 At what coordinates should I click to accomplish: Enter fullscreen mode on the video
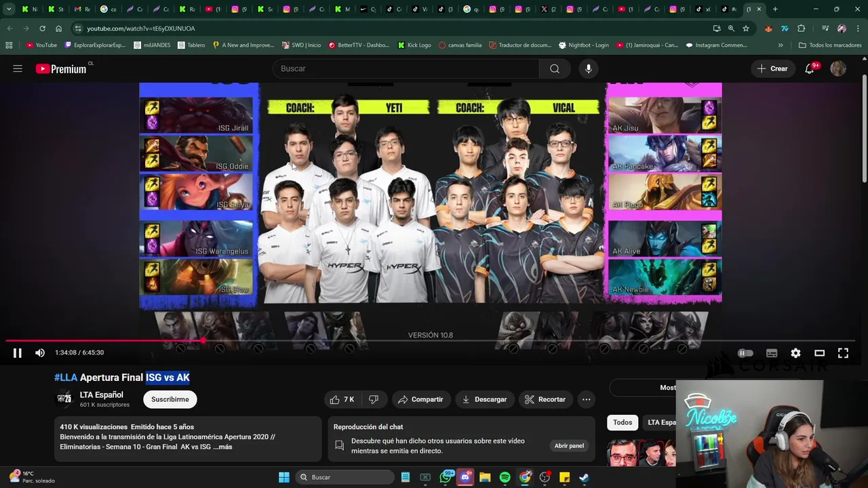pyautogui.click(x=843, y=353)
